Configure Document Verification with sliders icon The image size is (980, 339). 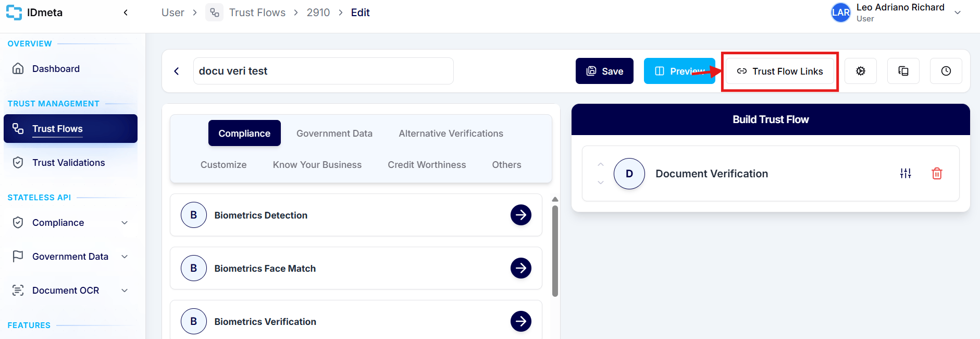(x=905, y=174)
